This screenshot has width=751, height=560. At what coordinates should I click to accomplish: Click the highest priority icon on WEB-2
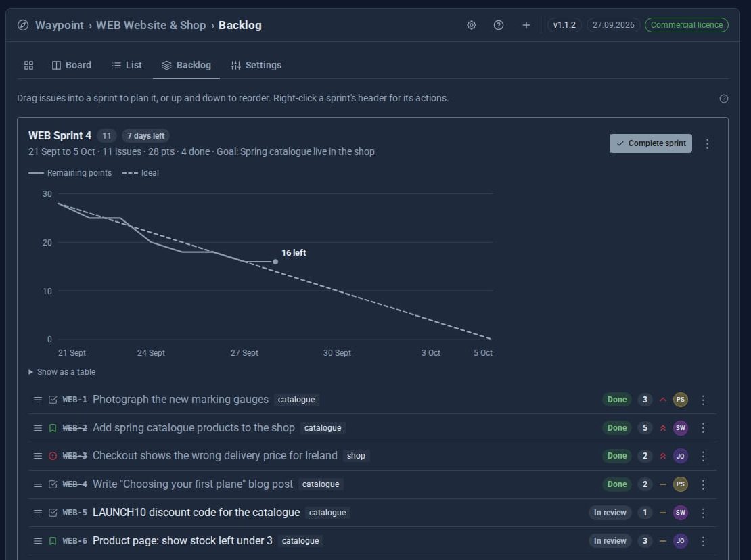(x=663, y=428)
